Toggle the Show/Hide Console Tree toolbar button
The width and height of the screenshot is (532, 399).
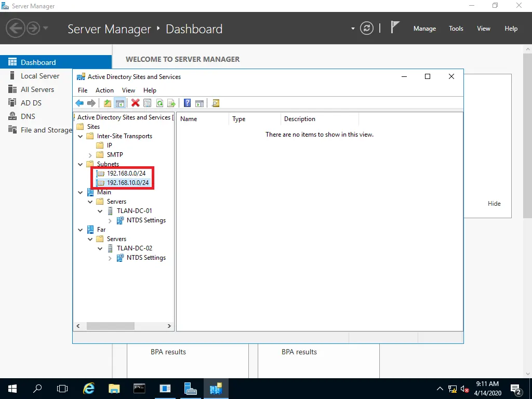(120, 103)
